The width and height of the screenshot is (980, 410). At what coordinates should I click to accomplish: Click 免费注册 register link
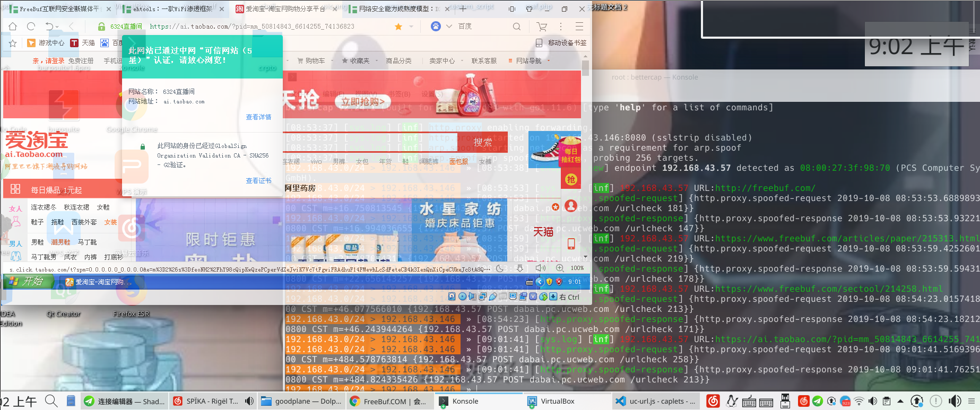click(x=81, y=61)
